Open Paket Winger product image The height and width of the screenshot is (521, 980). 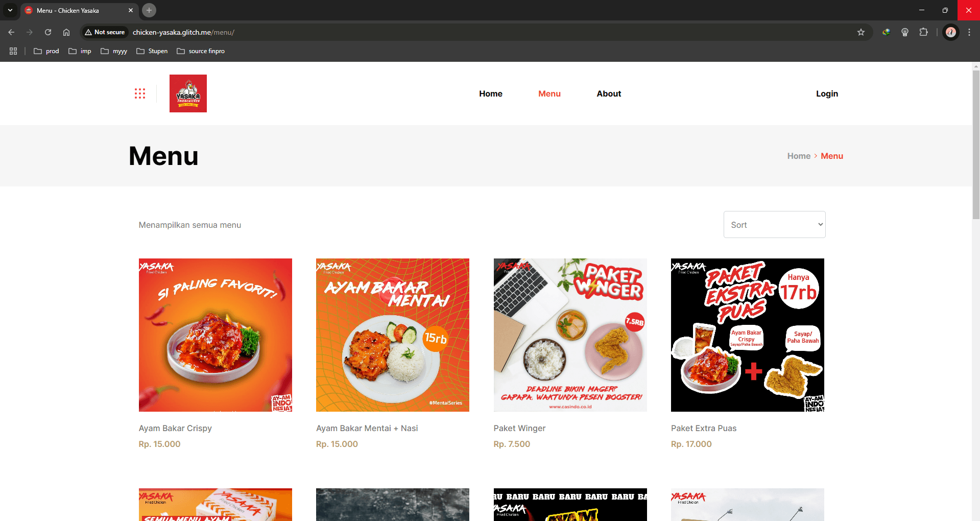(x=570, y=335)
